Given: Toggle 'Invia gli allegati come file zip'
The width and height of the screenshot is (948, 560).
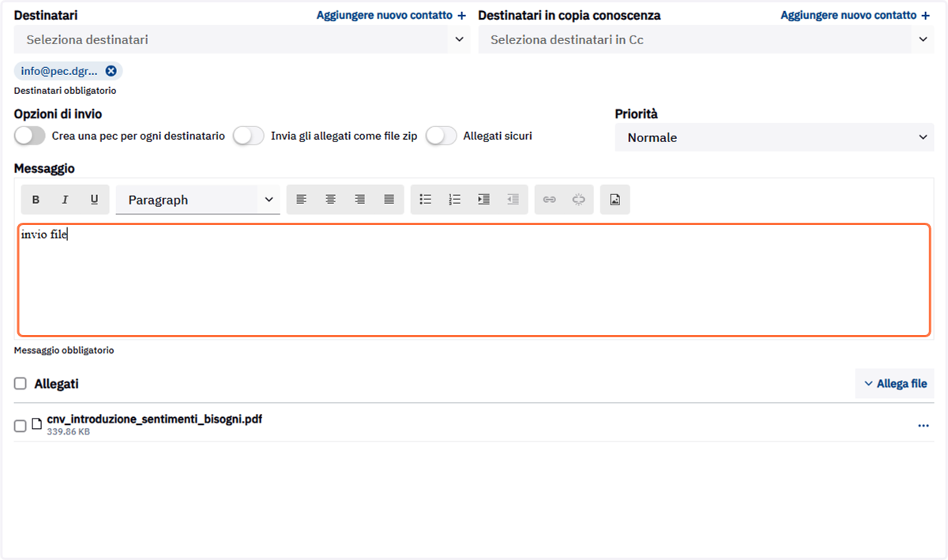Looking at the screenshot, I should (x=248, y=136).
